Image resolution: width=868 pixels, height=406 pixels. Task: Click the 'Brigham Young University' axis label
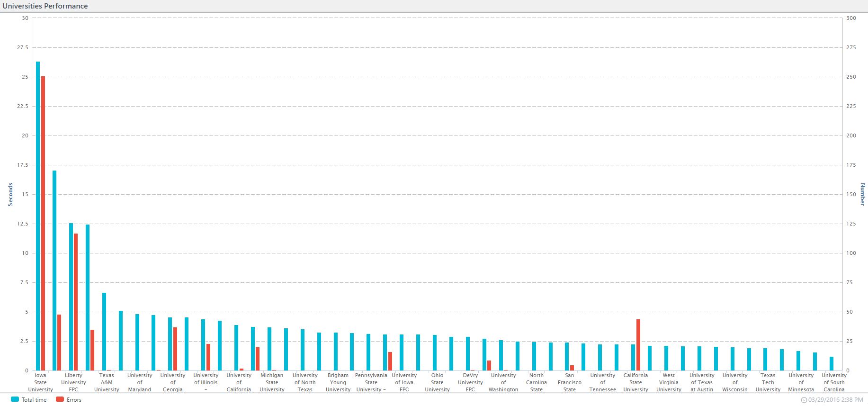(x=338, y=382)
